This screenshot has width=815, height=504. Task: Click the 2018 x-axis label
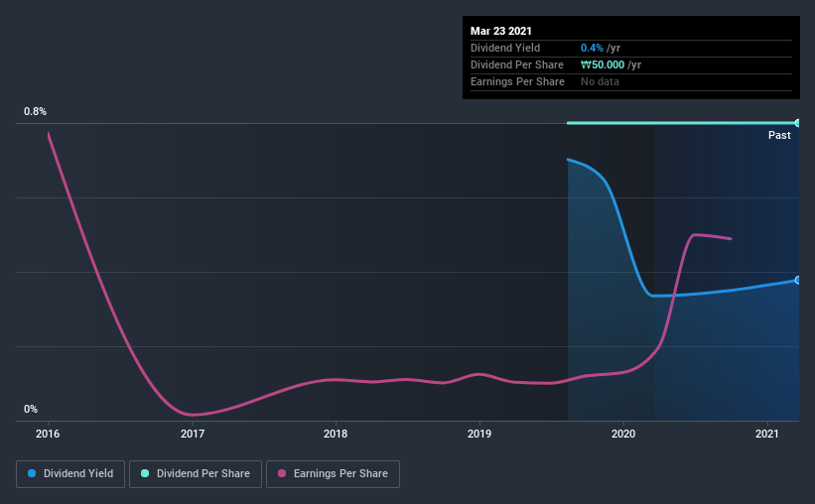(x=336, y=434)
